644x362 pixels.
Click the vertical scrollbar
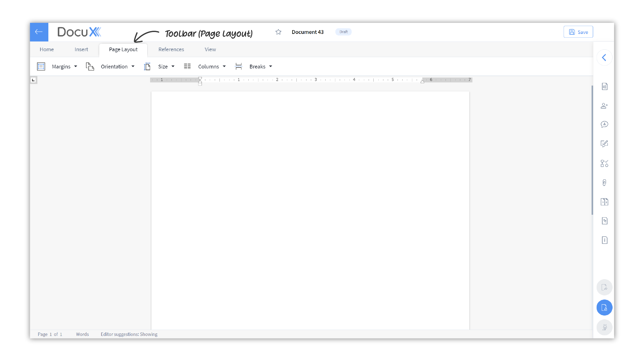tap(592, 150)
